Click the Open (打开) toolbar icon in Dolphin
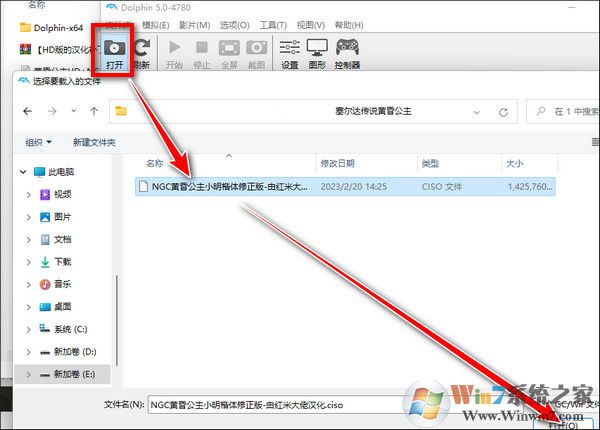The height and width of the screenshot is (430, 600). [114, 53]
